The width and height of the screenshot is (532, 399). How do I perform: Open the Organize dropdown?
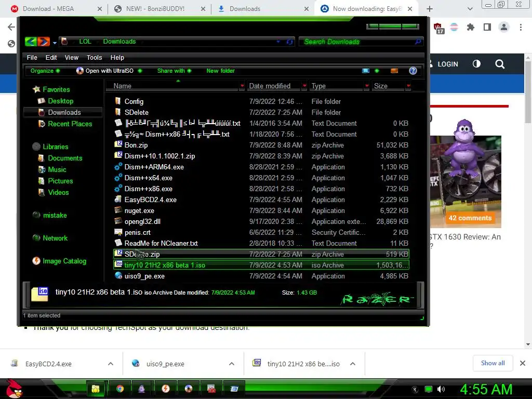[x=45, y=71]
